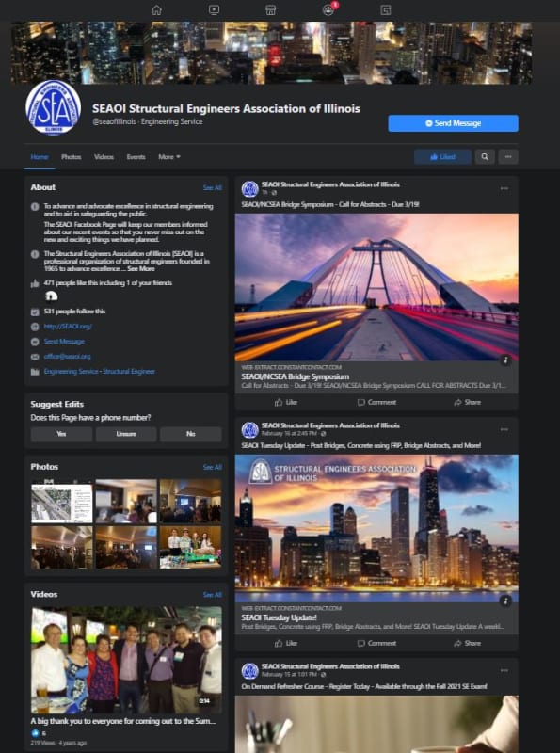Open the Gaming icon in top bar
The width and height of the screenshot is (560, 753).
(x=386, y=10)
